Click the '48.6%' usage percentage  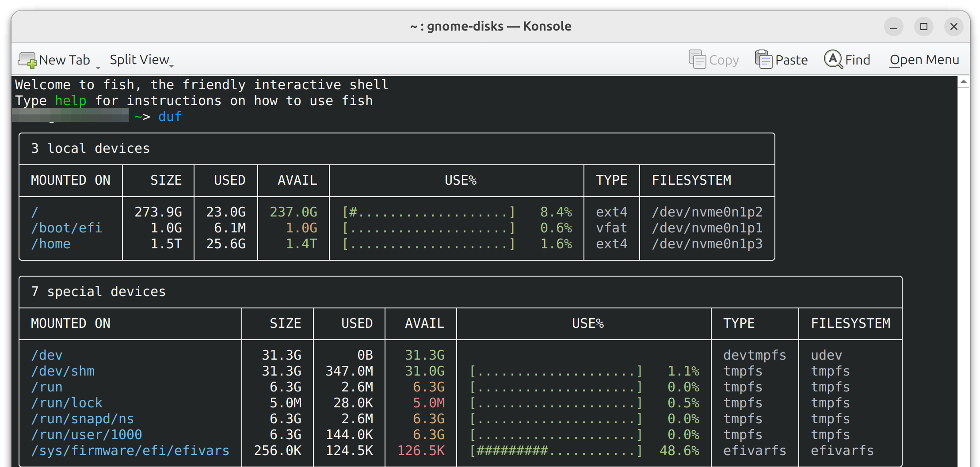[x=679, y=451]
